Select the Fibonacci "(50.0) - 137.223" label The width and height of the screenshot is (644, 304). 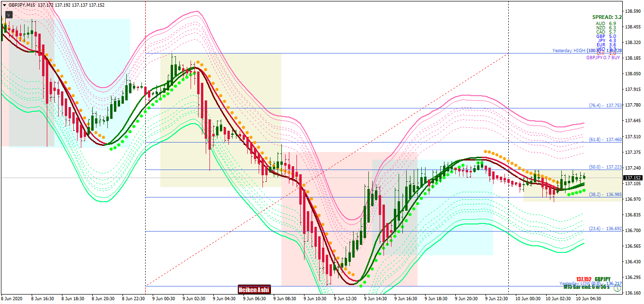point(605,167)
